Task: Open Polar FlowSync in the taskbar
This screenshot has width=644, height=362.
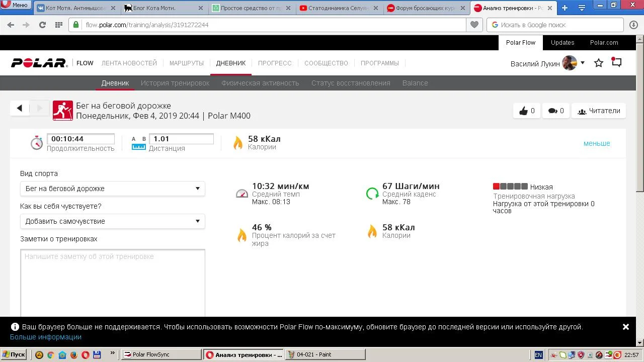Action: (x=161, y=354)
